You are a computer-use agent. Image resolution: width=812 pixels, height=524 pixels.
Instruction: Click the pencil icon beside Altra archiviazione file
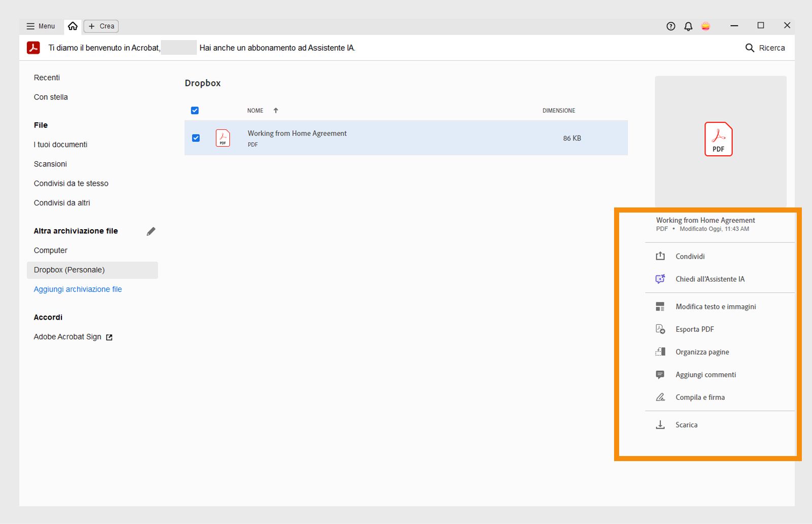tap(151, 231)
